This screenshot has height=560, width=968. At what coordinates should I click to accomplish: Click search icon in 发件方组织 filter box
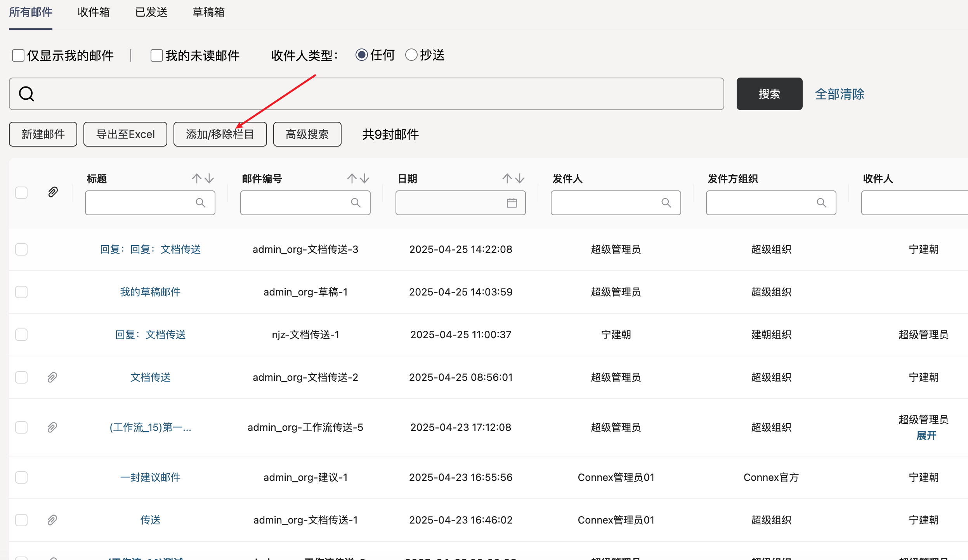tap(821, 203)
